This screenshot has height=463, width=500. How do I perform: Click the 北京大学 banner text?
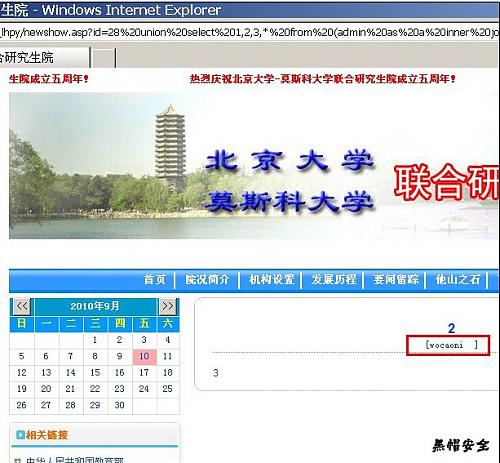(289, 161)
